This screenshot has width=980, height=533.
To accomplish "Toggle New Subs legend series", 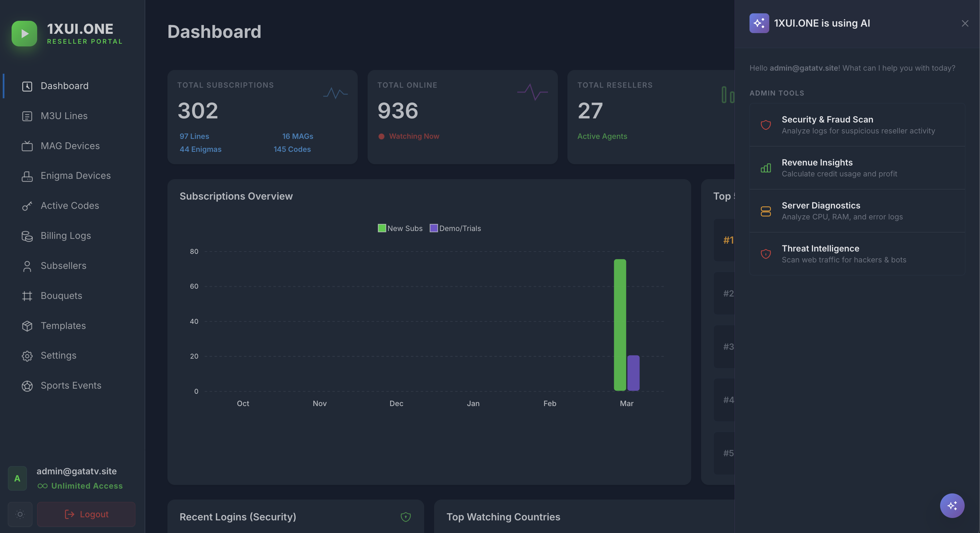I will (x=400, y=228).
